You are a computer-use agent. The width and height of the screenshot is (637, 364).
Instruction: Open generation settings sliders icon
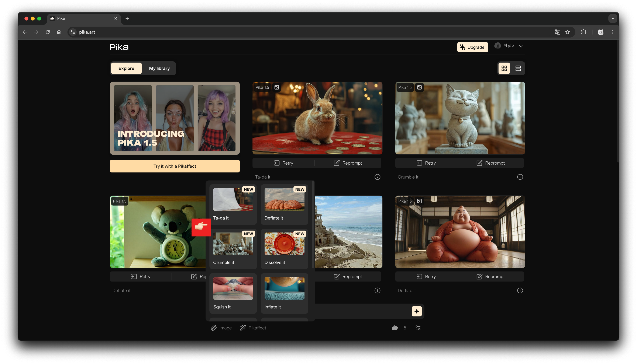tap(418, 328)
